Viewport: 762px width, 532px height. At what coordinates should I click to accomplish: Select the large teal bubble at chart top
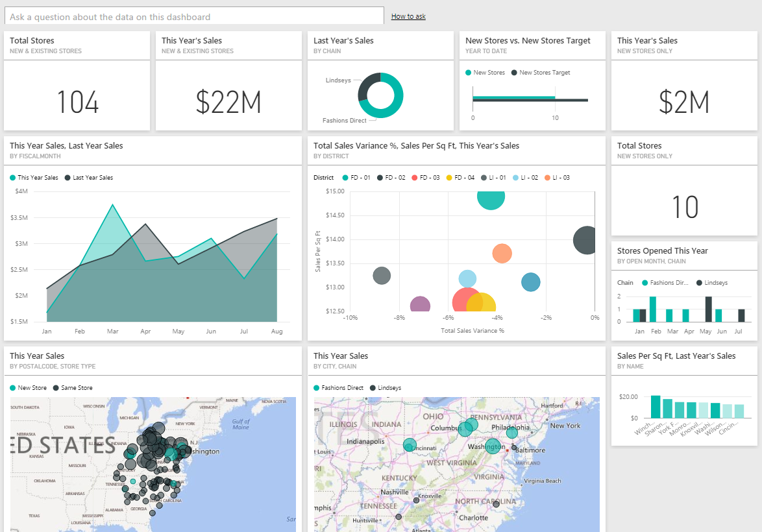coord(491,197)
